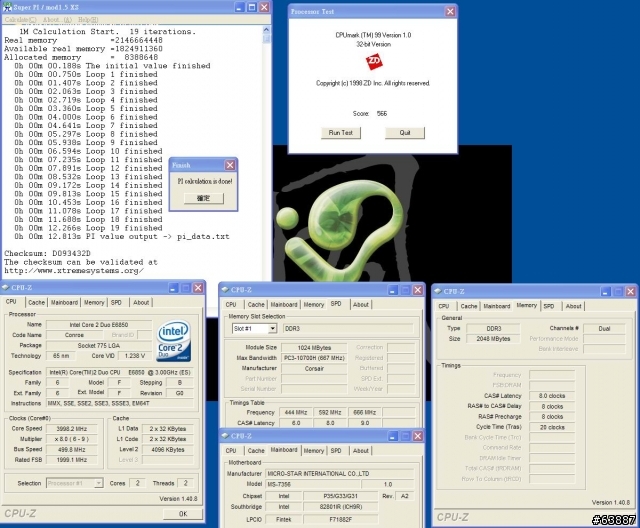Screen dimensions: 640x528
Task: Open the About menu in Super PI
Action: (57, 20)
